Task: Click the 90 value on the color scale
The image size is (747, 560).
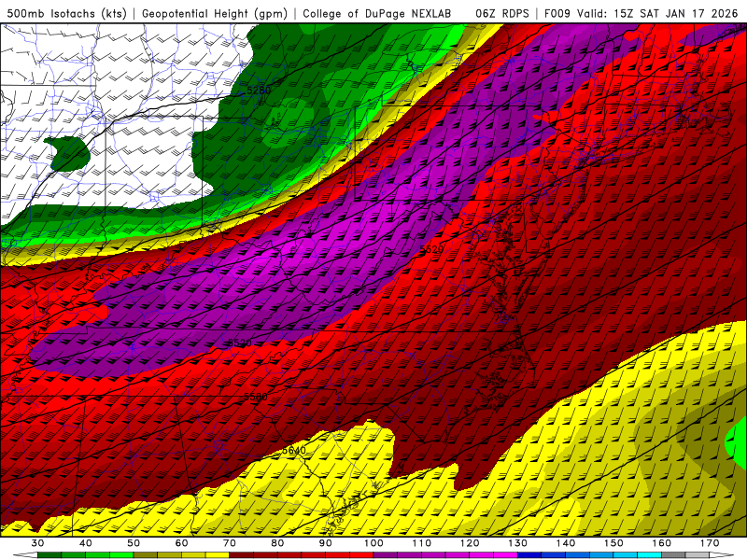Action: click(x=325, y=543)
